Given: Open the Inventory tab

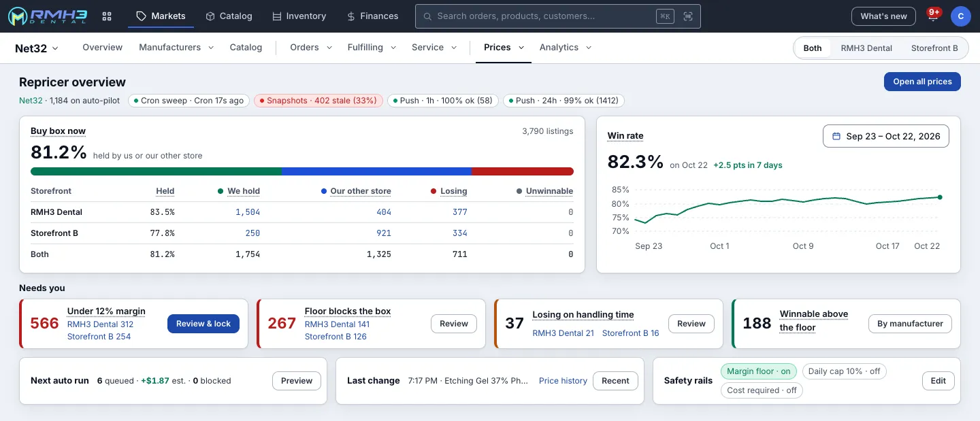Looking at the screenshot, I should click(x=299, y=16).
